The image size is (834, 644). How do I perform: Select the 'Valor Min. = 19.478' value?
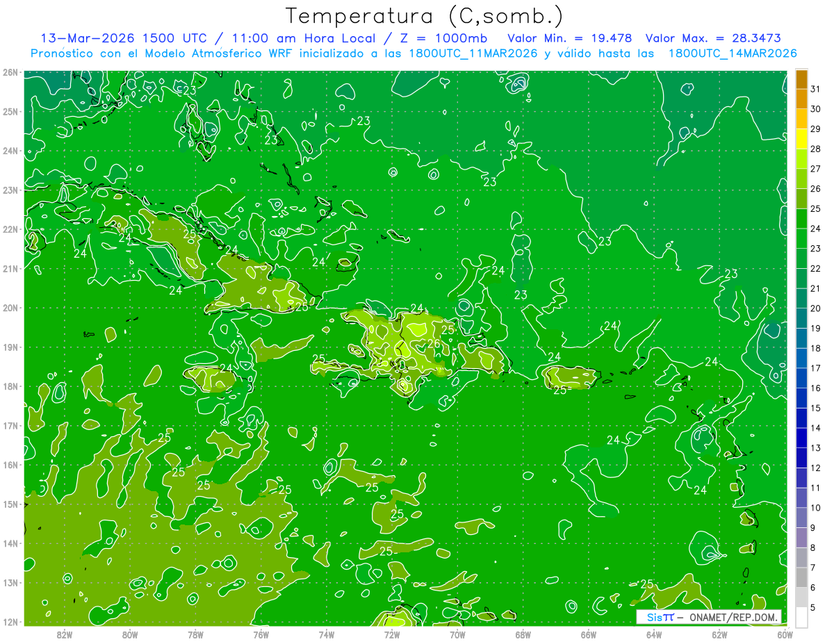pos(570,38)
